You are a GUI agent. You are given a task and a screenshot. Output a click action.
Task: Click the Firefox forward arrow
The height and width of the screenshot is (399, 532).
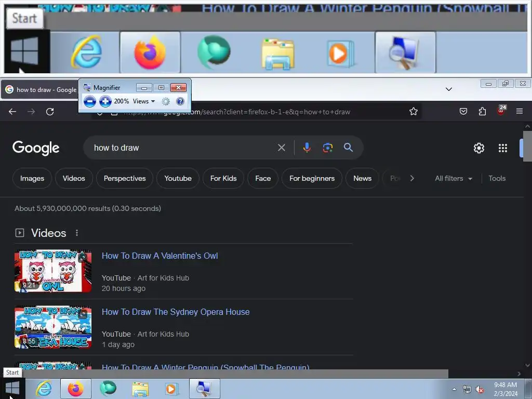[31, 112]
